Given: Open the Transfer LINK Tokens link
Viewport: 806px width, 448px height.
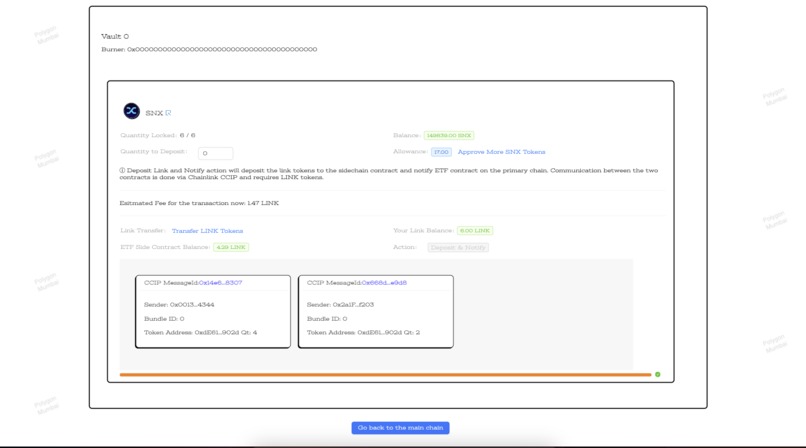Looking at the screenshot, I should tap(207, 231).
